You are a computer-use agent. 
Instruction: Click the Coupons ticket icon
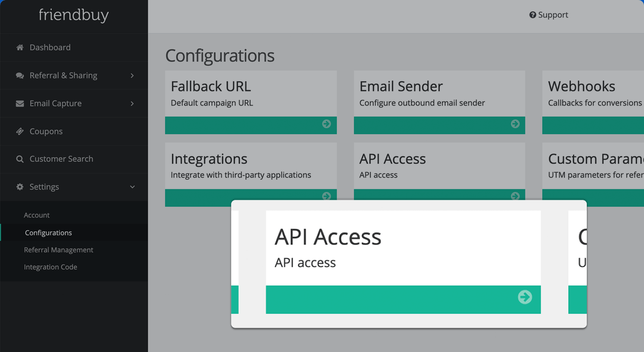pyautogui.click(x=20, y=131)
